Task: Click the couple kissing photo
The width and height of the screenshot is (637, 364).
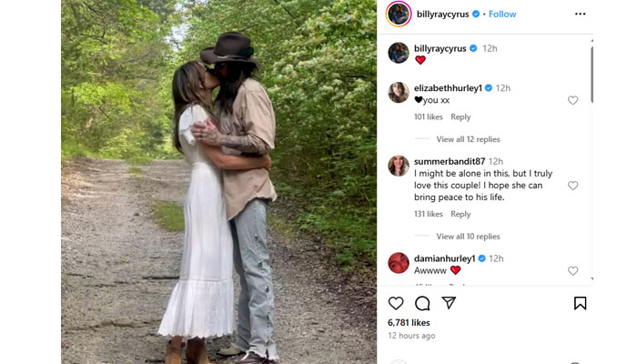Action: tap(218, 182)
